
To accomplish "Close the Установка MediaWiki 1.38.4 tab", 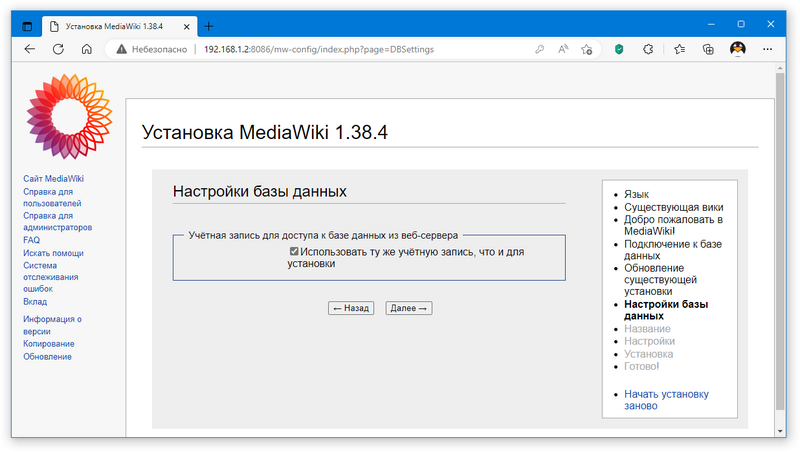I will tap(187, 27).
